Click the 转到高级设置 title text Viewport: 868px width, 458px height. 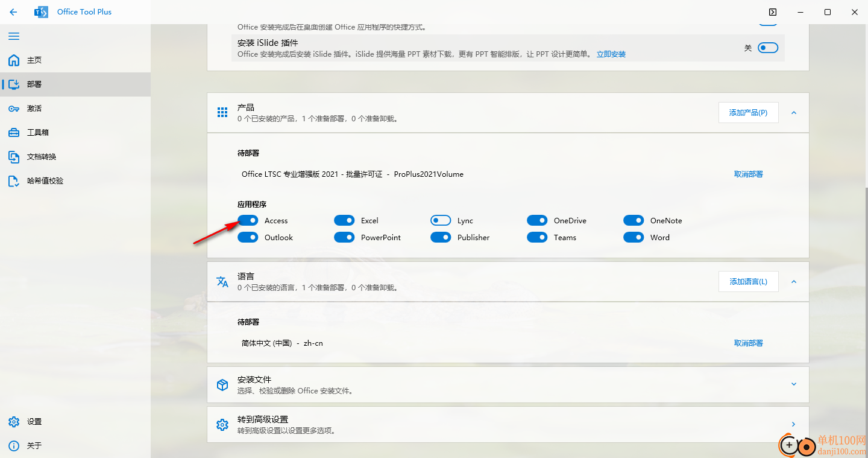pyautogui.click(x=263, y=419)
